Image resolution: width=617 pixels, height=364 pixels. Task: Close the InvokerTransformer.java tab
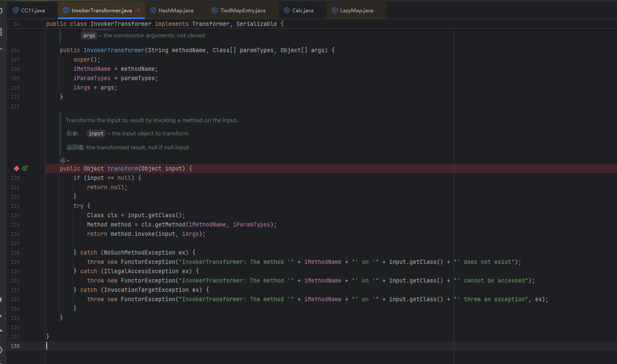(138, 10)
